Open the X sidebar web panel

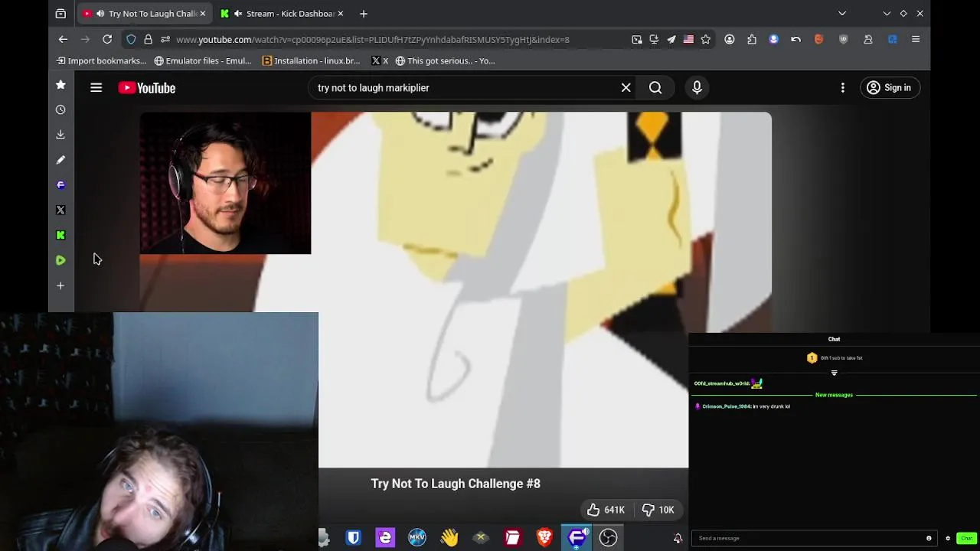coord(60,210)
